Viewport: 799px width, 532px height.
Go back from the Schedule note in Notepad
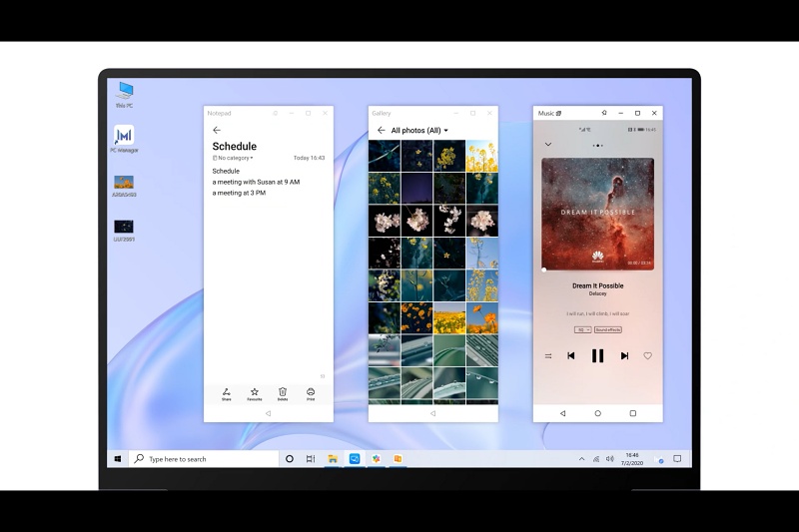point(217,131)
